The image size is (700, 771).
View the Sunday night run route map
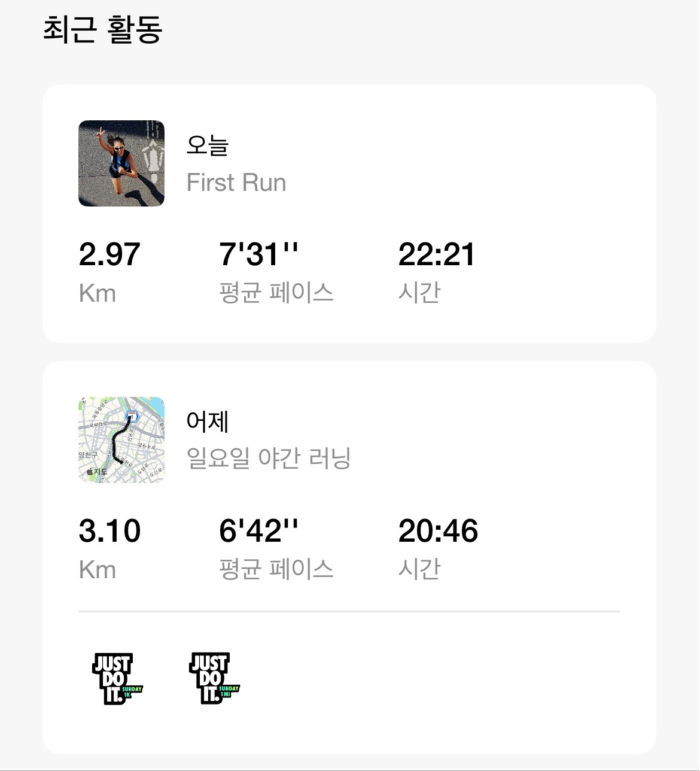coord(121,440)
